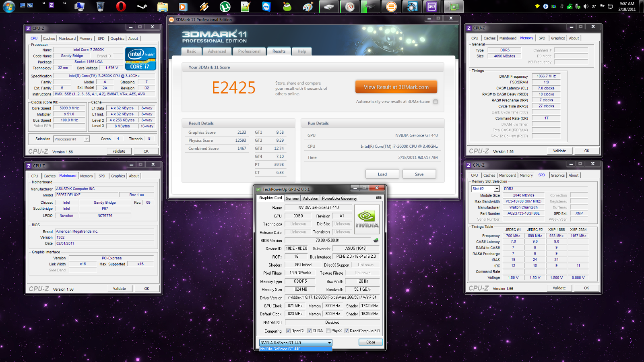644x362 pixels.
Task: Click the Intel Core i7 logo in CPU-Z
Action: tap(140, 59)
